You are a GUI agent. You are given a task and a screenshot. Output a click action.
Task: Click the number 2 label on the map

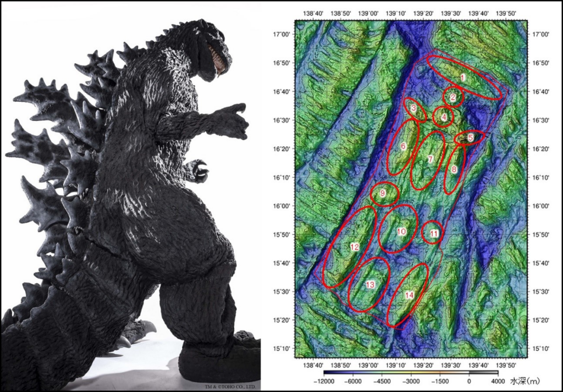point(453,97)
